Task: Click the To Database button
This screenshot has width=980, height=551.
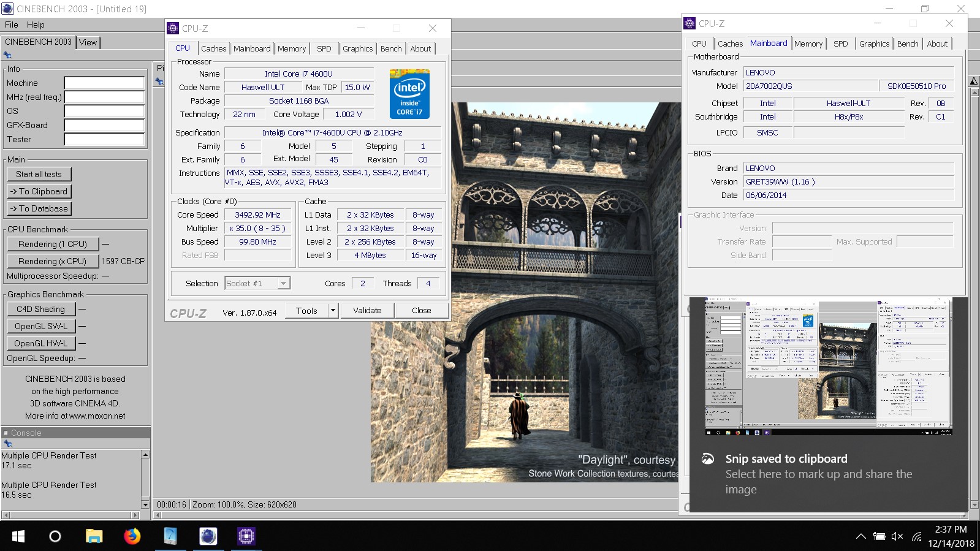Action: pyautogui.click(x=39, y=208)
